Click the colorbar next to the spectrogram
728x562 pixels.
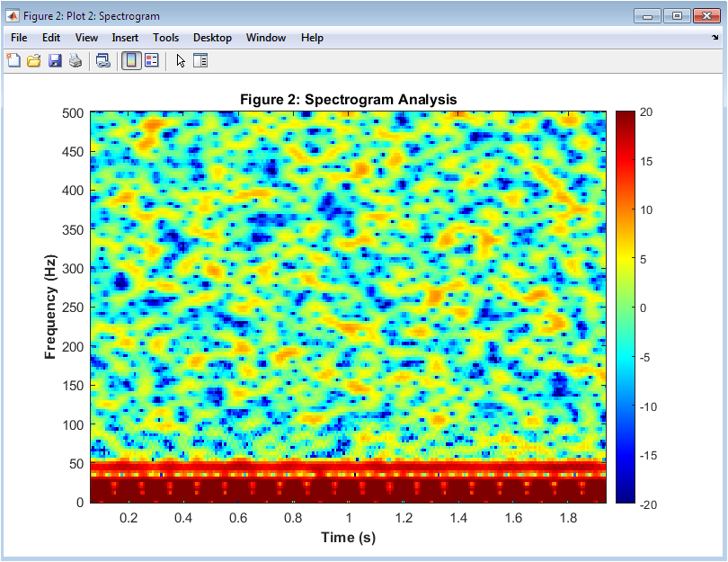coord(626,307)
